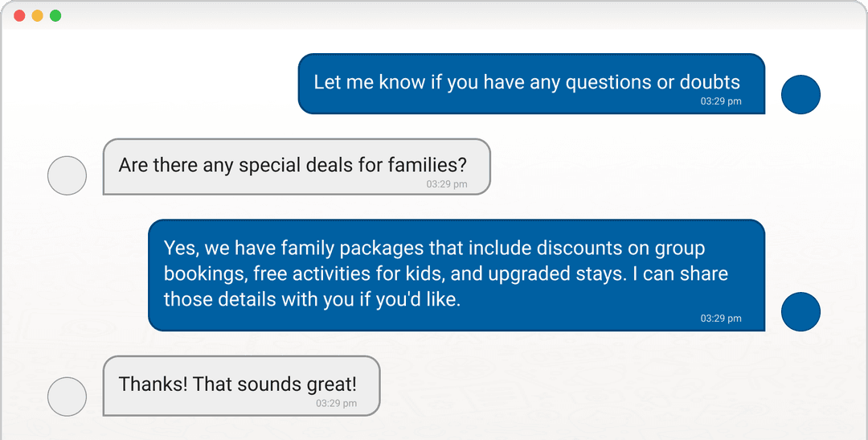868x440 pixels.
Task: Click the line starting "bookings, free activities for kids"
Action: coord(445,273)
